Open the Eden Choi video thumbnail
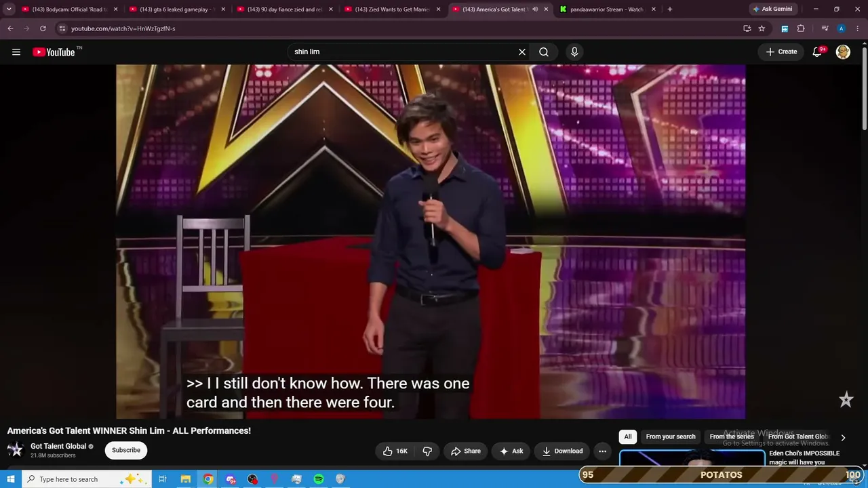Viewport: 868px width, 488px height. pos(692,459)
